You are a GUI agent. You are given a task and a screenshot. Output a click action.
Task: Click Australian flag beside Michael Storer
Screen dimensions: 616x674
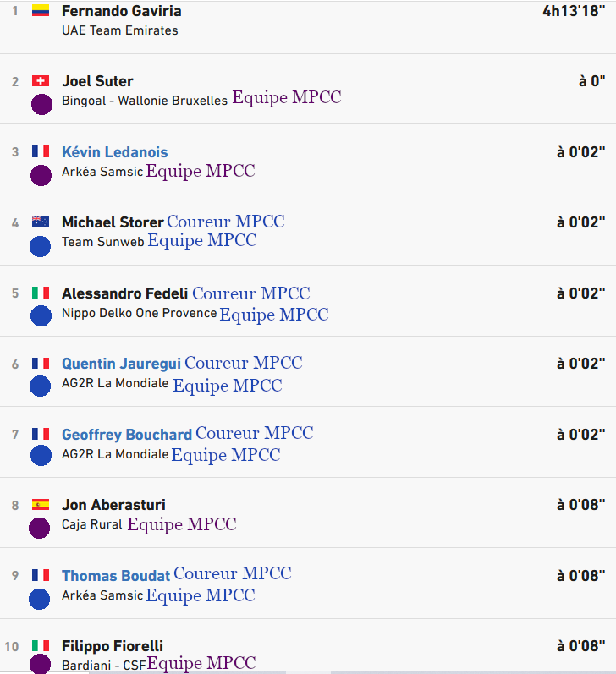coord(40,222)
